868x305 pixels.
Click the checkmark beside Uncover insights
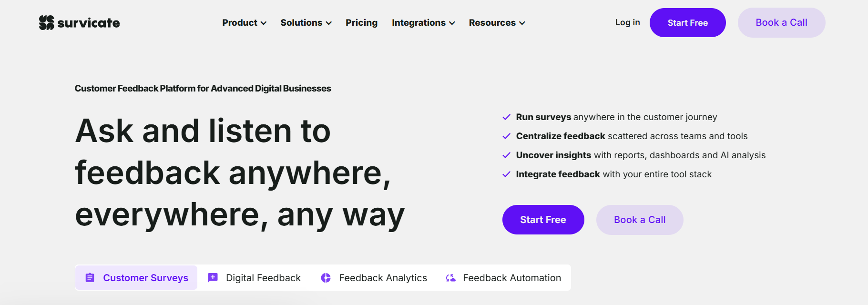(x=507, y=155)
